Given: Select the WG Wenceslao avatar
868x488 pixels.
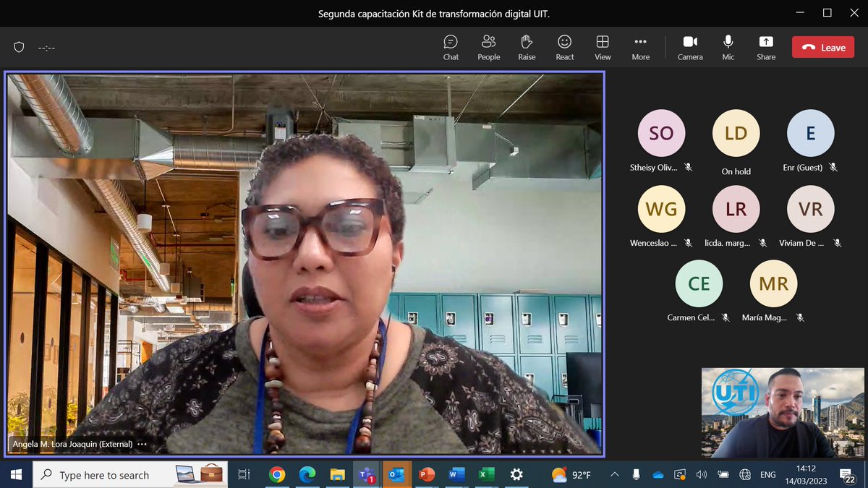Looking at the screenshot, I should 661,209.
